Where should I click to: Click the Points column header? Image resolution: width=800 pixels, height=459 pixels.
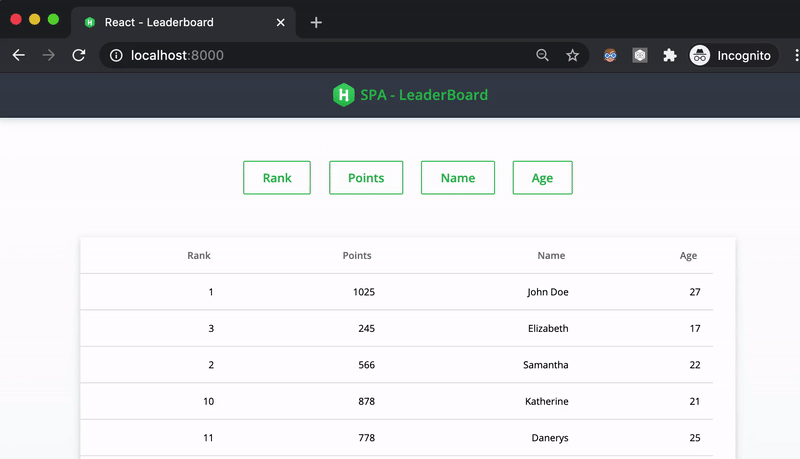click(x=356, y=256)
